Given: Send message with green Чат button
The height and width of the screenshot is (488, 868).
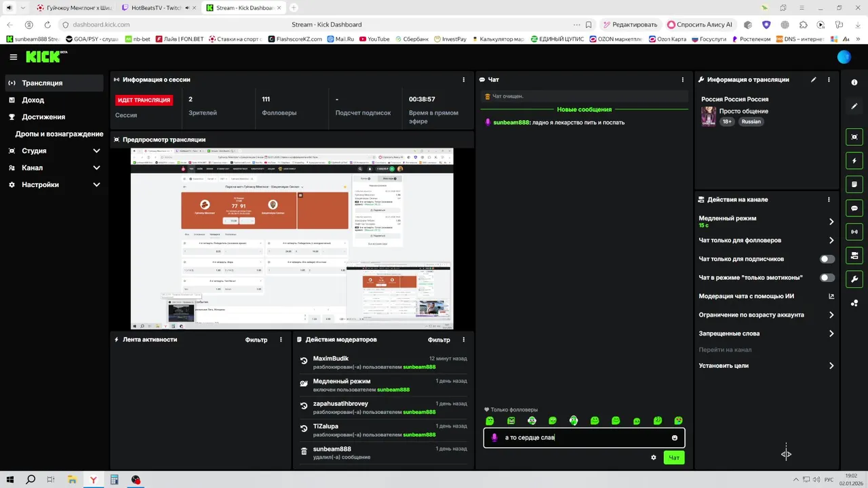Looking at the screenshot, I should [x=674, y=457].
